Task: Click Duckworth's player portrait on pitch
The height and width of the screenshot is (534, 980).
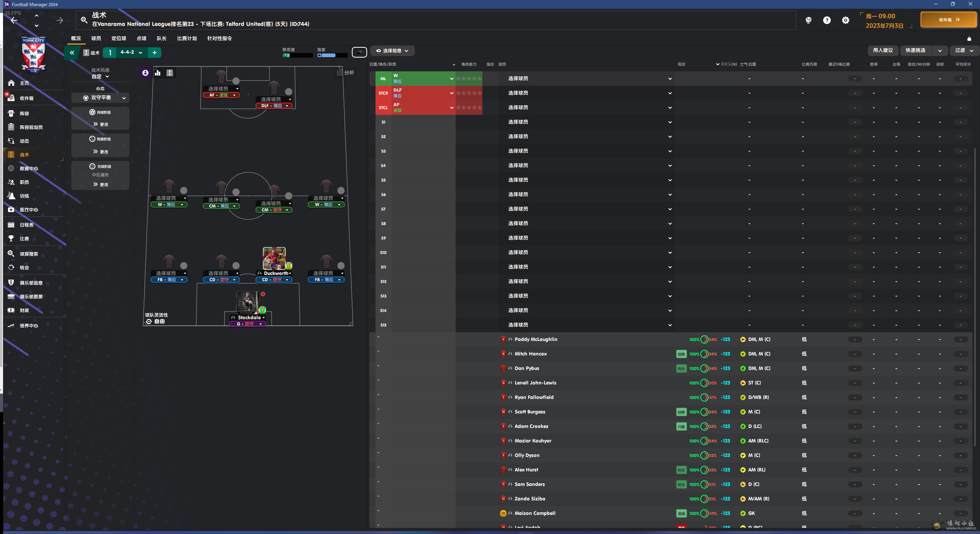Action: tap(274, 259)
